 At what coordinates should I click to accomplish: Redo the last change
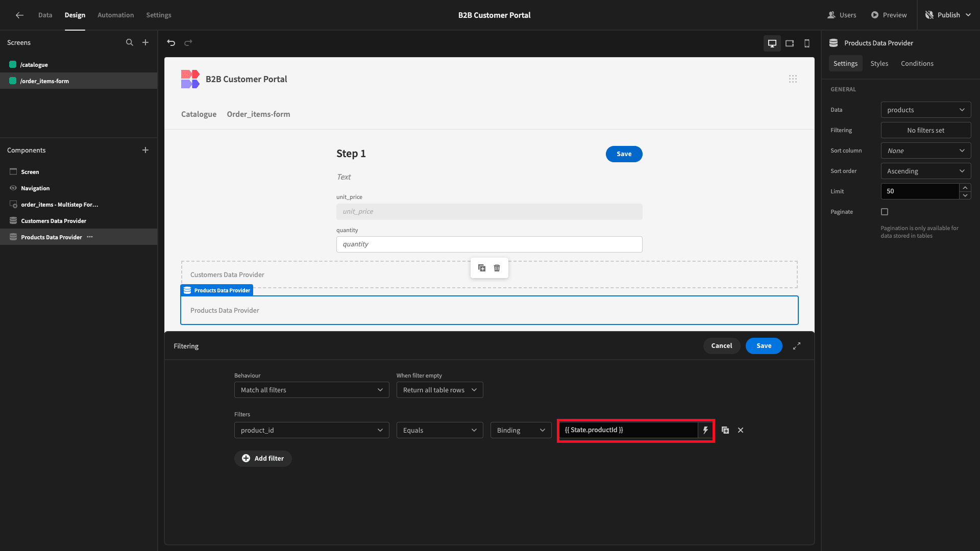188,43
